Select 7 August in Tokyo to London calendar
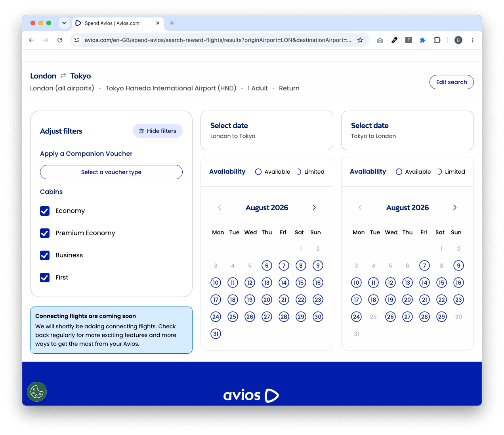504x435 pixels. click(424, 266)
